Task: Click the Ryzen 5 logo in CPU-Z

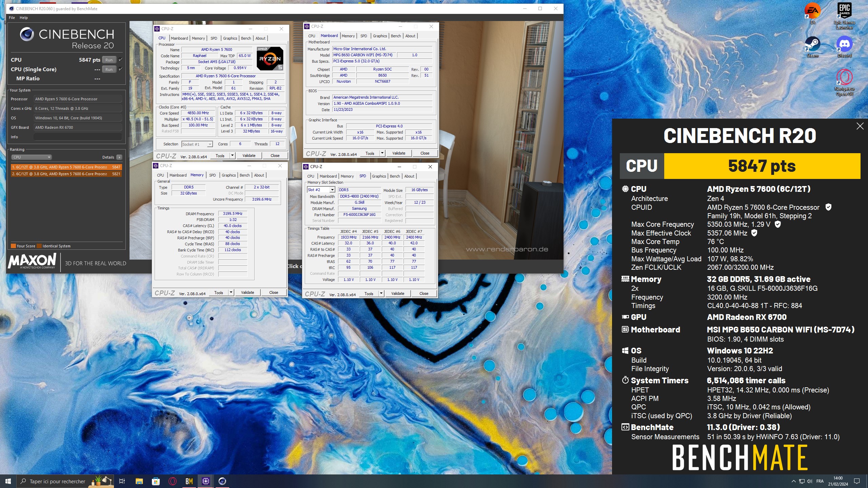Action: 270,59
